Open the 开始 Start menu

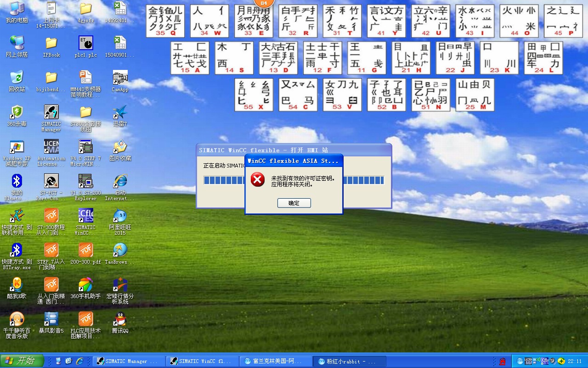(22, 361)
